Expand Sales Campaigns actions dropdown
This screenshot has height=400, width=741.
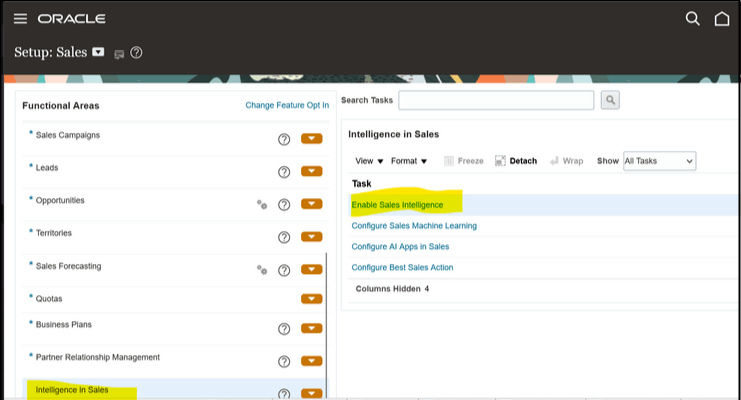tap(311, 139)
